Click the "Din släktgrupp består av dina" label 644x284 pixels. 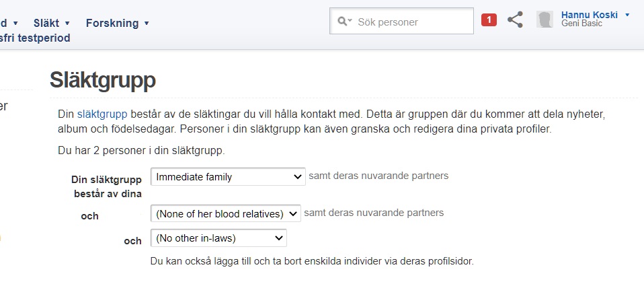click(x=107, y=186)
